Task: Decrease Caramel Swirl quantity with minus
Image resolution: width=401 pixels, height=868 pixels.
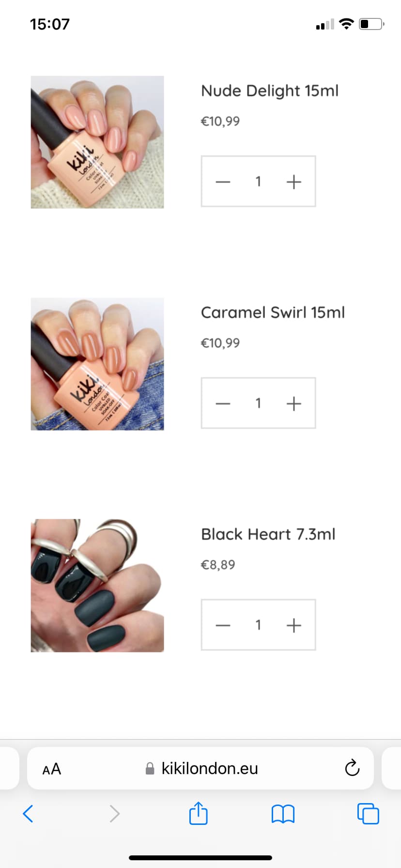Action: [x=223, y=403]
